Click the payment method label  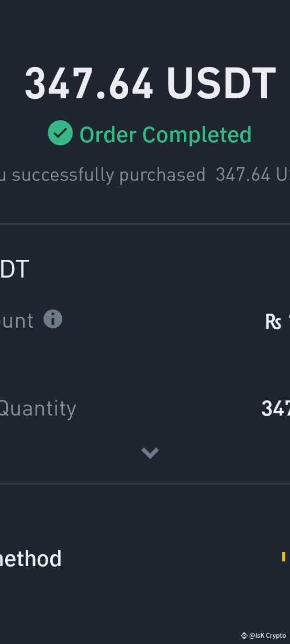pos(30,559)
